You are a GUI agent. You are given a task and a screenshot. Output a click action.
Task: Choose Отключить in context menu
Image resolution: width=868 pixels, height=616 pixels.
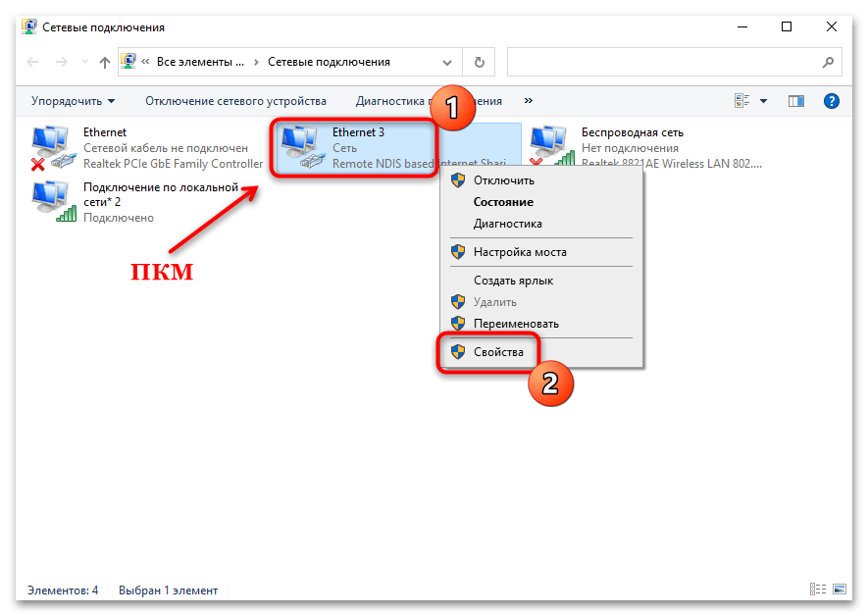coord(542,180)
